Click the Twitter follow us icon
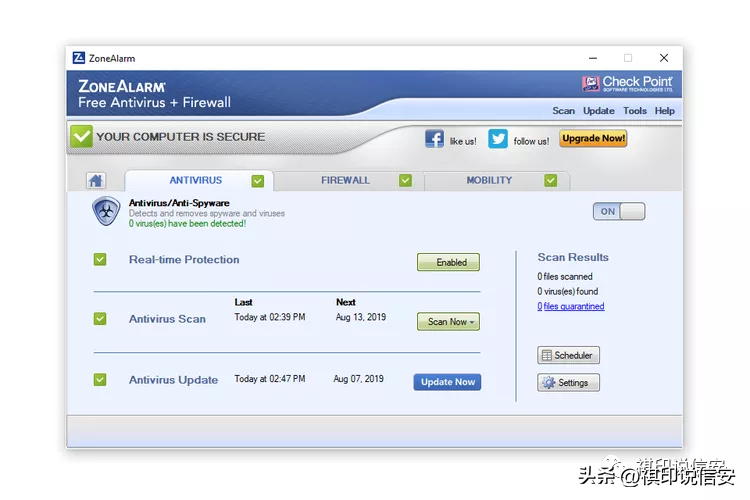 coord(498,139)
